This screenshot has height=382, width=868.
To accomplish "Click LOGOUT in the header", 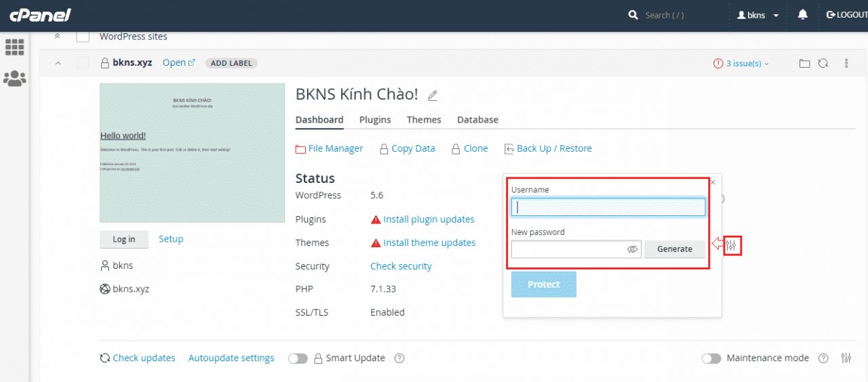I will coord(846,15).
